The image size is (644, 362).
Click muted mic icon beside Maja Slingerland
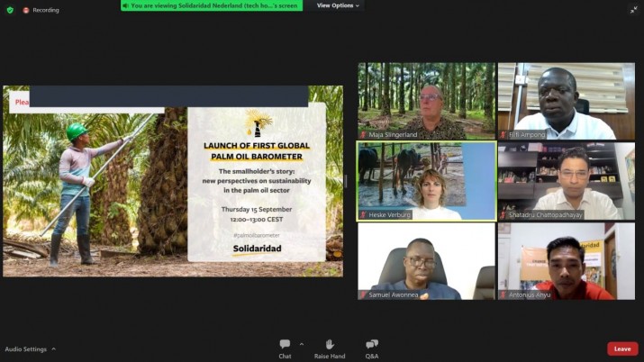pyautogui.click(x=363, y=134)
